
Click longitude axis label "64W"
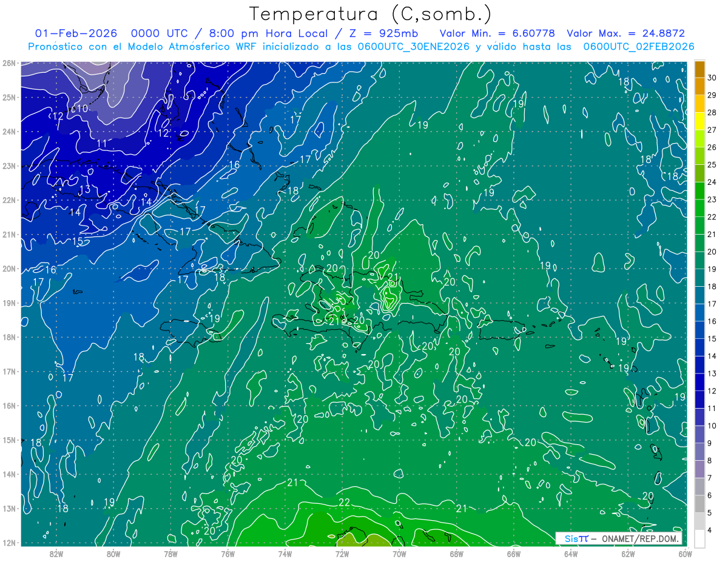(571, 553)
